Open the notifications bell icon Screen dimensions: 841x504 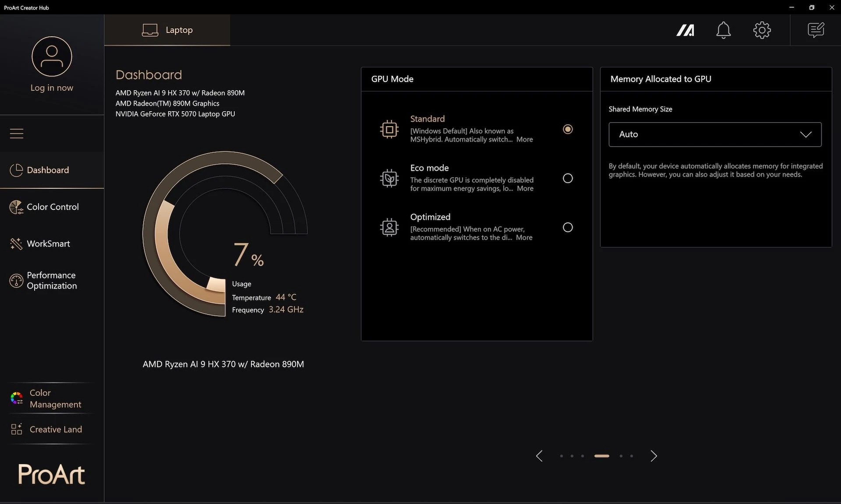click(723, 30)
